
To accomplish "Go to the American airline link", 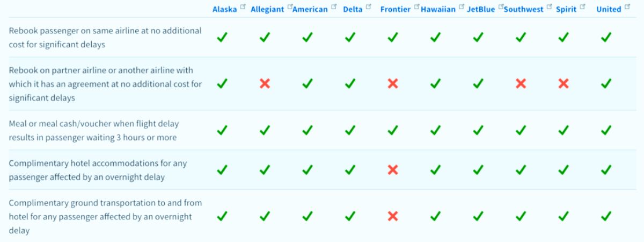I will point(310,10).
